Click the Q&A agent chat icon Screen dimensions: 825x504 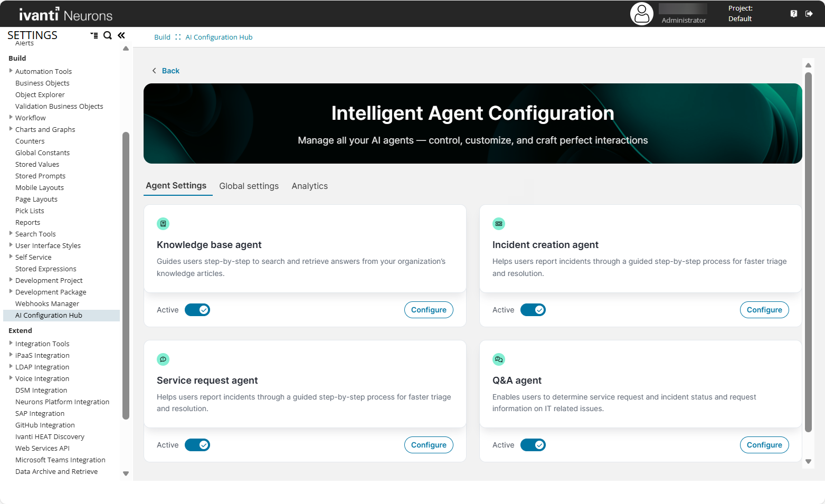499,359
